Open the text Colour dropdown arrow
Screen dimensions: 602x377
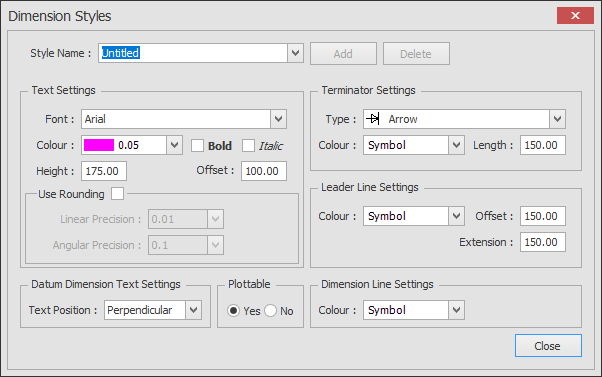pos(174,145)
